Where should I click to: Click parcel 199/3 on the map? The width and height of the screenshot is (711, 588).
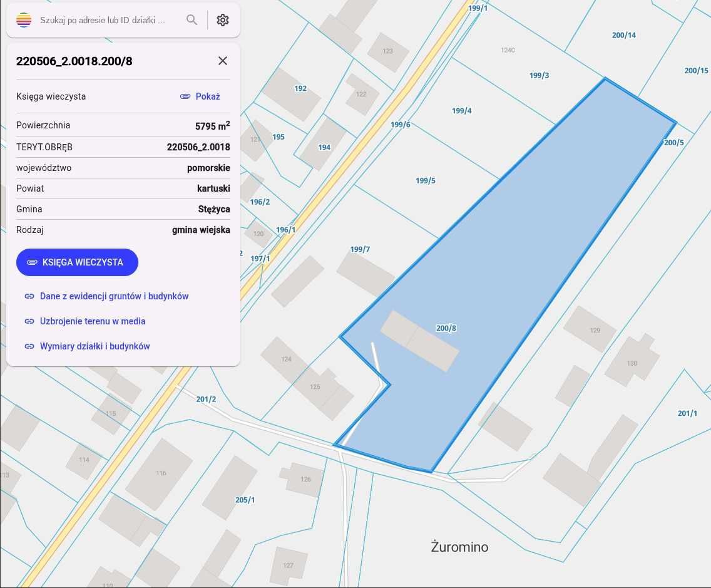(x=539, y=75)
